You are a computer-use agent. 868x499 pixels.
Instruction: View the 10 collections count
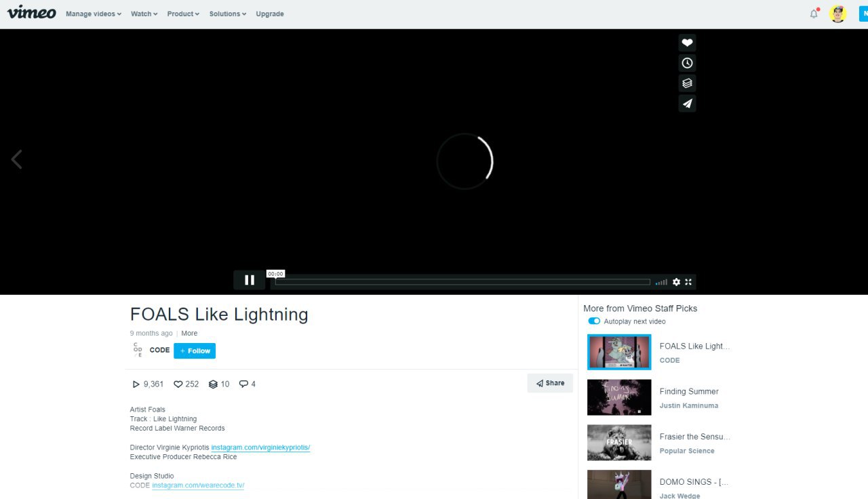point(219,384)
